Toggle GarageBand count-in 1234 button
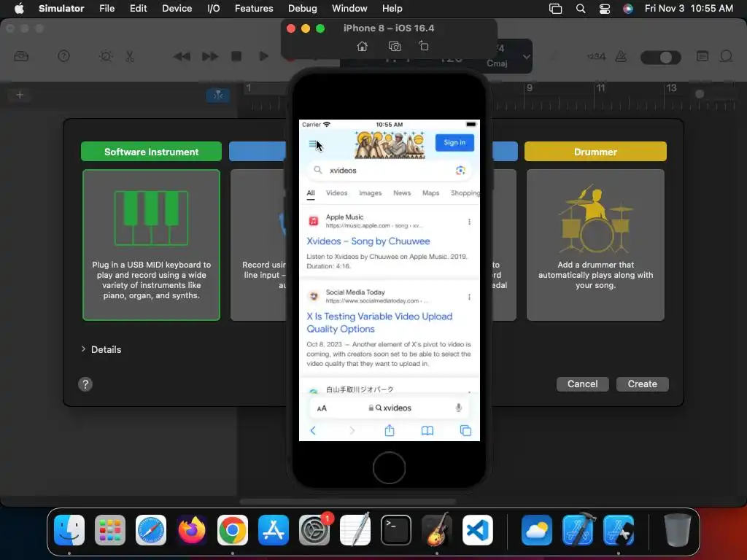The width and height of the screenshot is (747, 560). point(596,56)
